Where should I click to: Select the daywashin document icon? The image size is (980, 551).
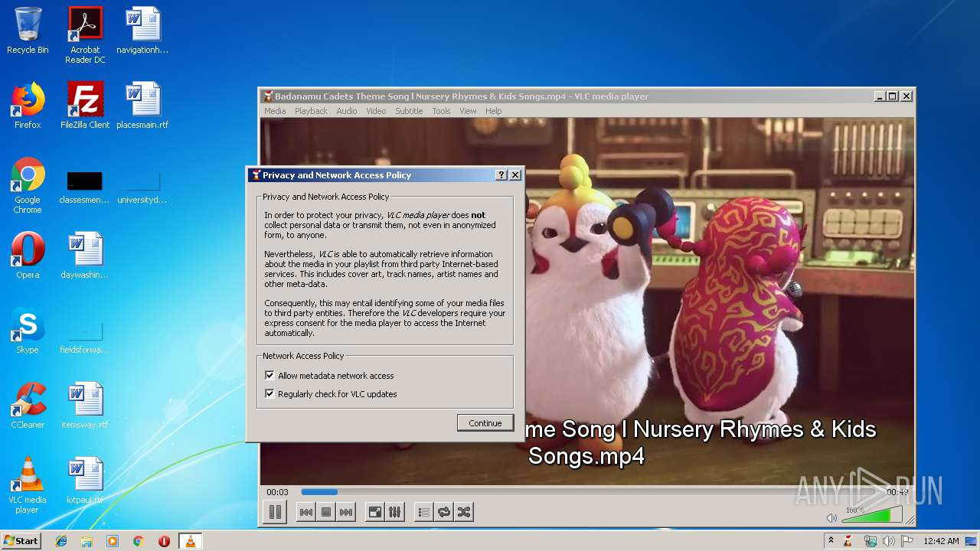pyautogui.click(x=85, y=256)
